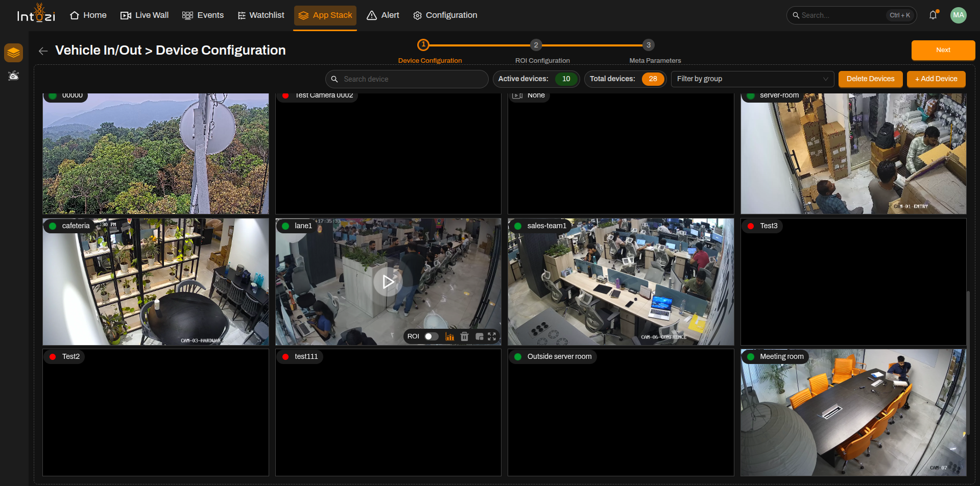Expand lane1 feed to fullscreen

click(x=492, y=336)
